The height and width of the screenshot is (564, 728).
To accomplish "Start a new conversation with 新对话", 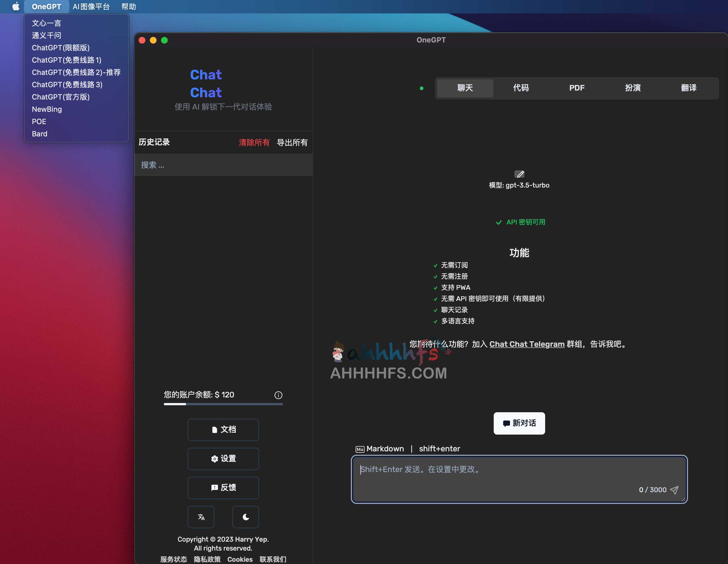I will coord(519,423).
